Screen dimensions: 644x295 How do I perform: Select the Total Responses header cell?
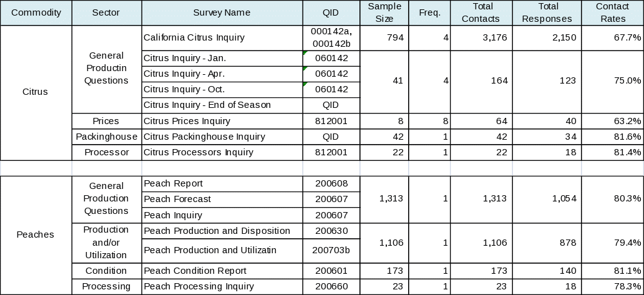point(547,12)
